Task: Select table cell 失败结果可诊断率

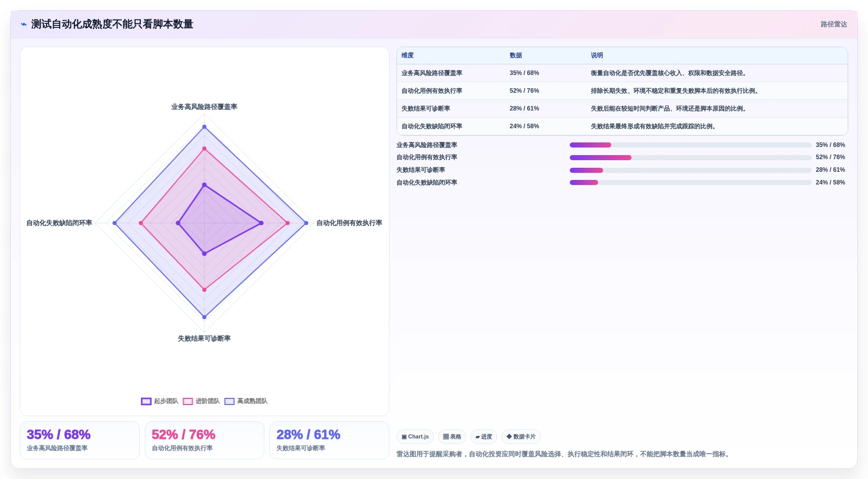Action: click(x=426, y=109)
